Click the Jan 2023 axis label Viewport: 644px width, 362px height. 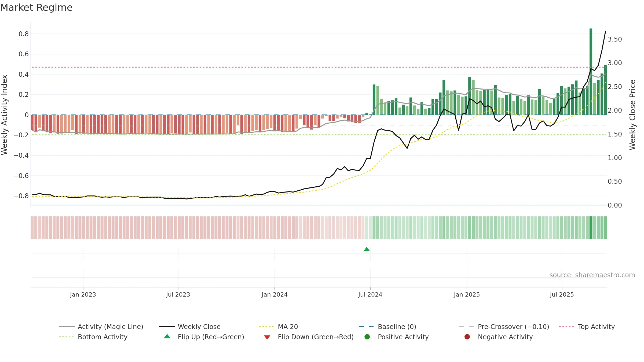coord(83,295)
